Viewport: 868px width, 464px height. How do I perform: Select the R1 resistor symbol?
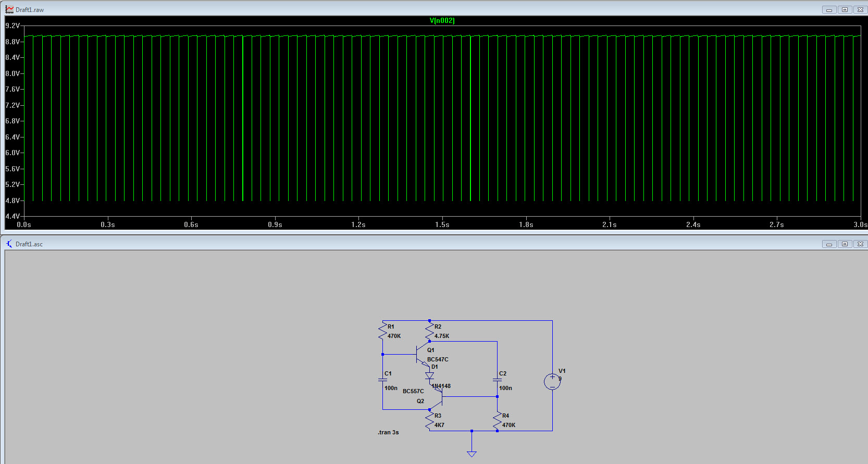point(383,331)
